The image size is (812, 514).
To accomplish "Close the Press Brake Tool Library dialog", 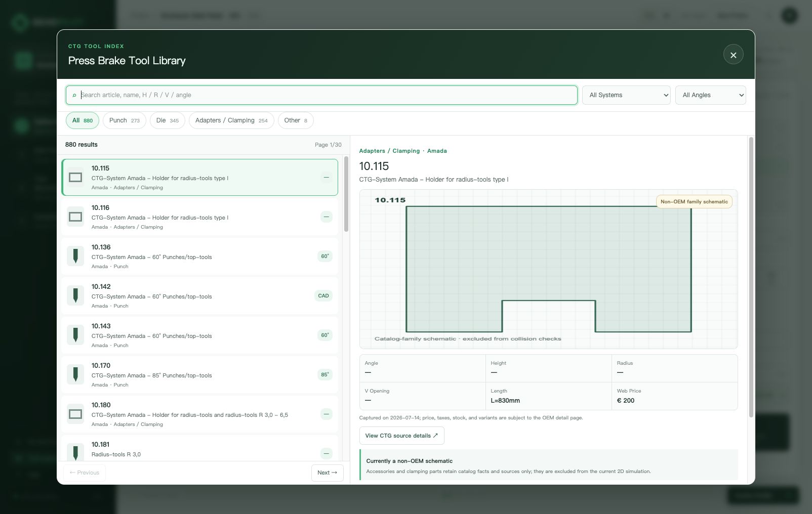I will tap(733, 55).
